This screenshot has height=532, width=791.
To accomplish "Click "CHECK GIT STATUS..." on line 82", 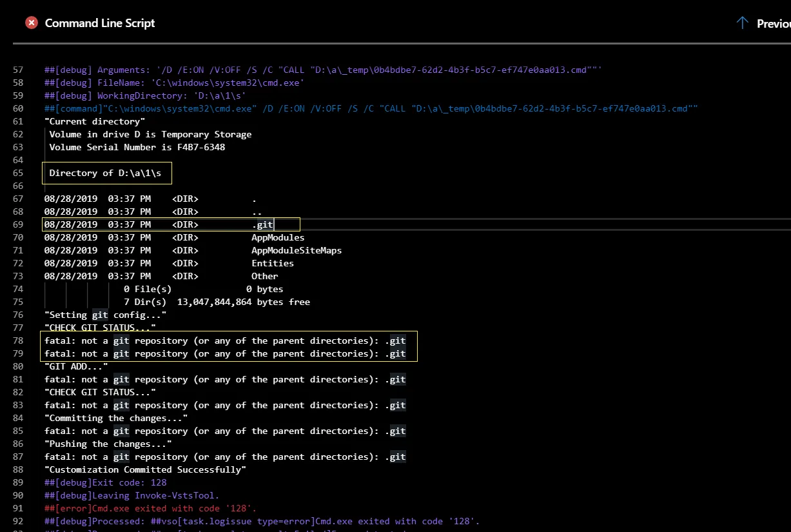I will tap(100, 392).
